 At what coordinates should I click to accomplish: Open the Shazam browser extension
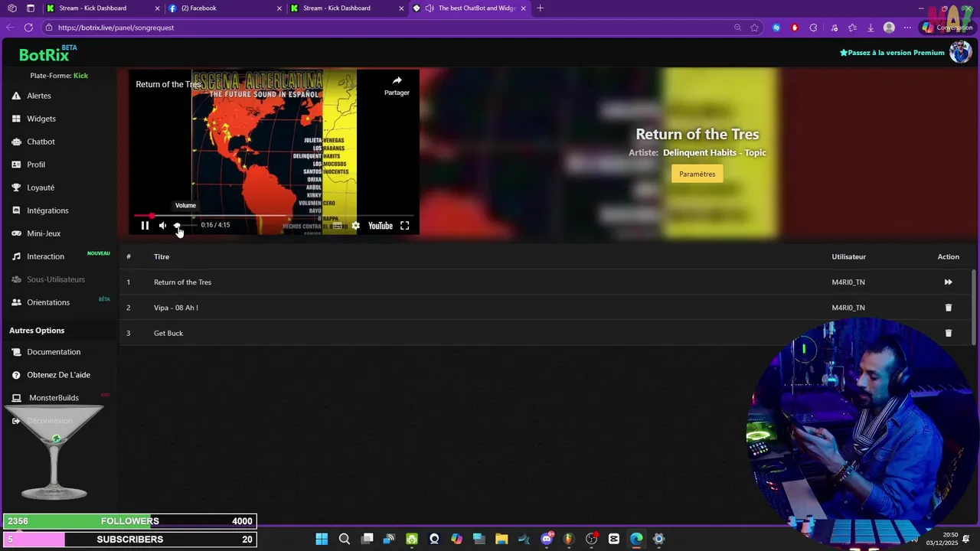[776, 28]
